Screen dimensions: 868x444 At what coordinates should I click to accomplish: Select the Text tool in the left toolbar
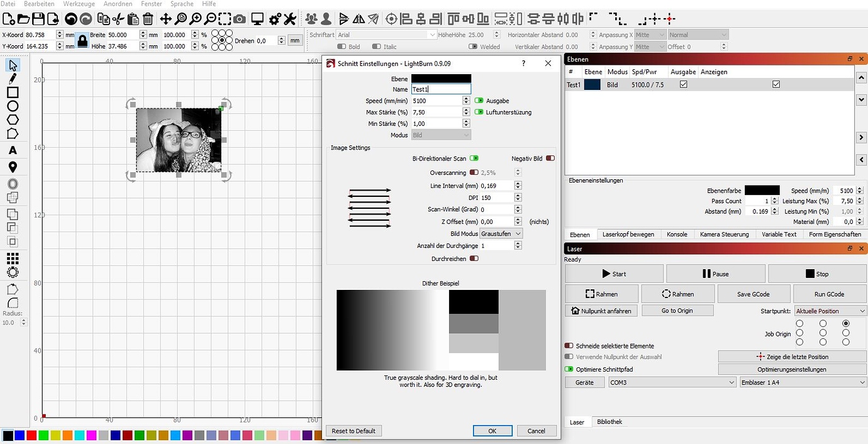(x=11, y=150)
